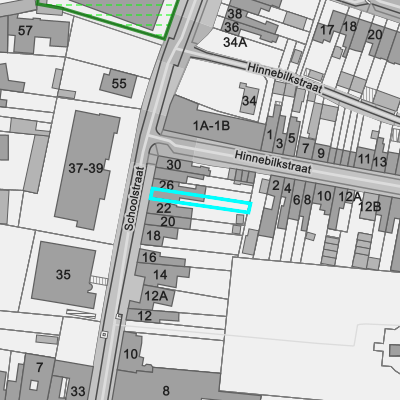
Task: Select house number 14
Action: 160,275
